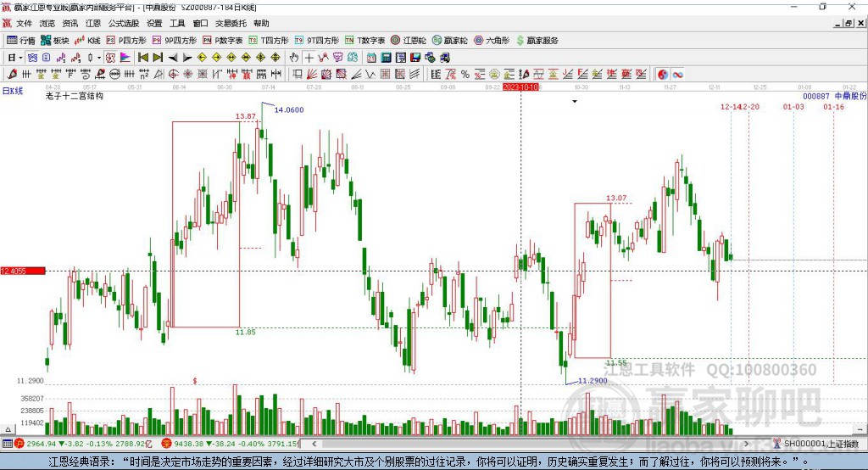Click the 000887 中鼎股份 stock label
Viewport: 868px width, 470px height.
point(834,96)
